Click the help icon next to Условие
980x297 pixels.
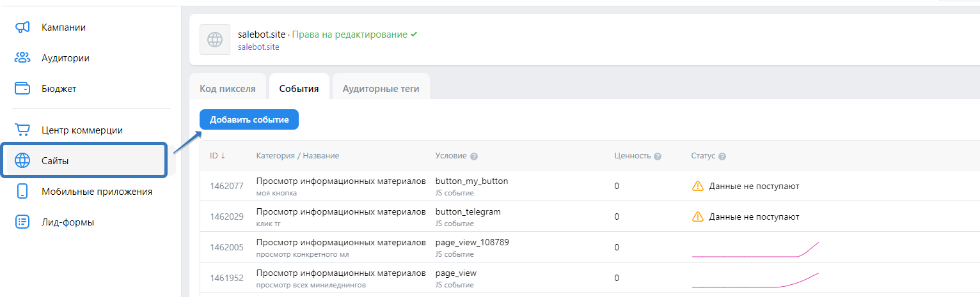click(x=474, y=156)
